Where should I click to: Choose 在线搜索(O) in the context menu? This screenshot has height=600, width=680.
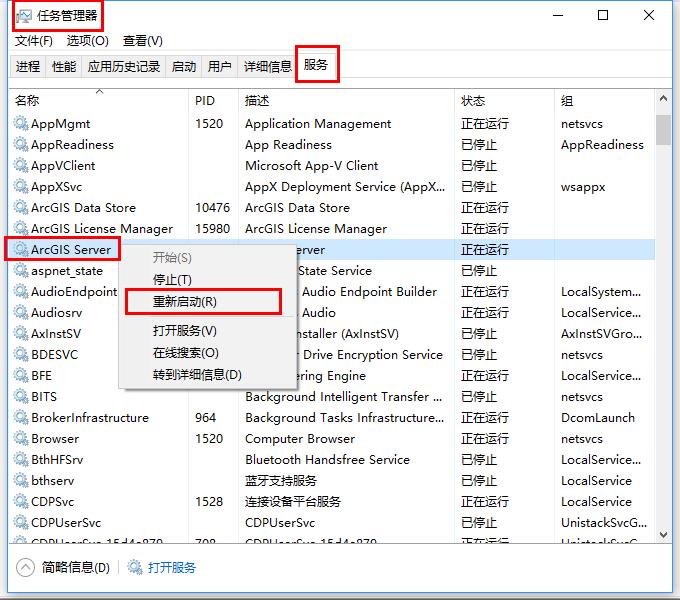coord(186,352)
